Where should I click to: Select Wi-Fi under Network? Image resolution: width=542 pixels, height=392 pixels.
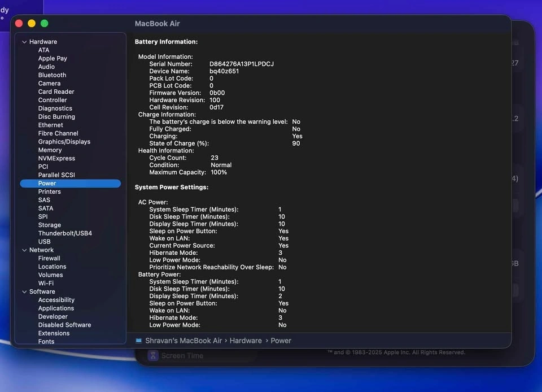pos(46,284)
